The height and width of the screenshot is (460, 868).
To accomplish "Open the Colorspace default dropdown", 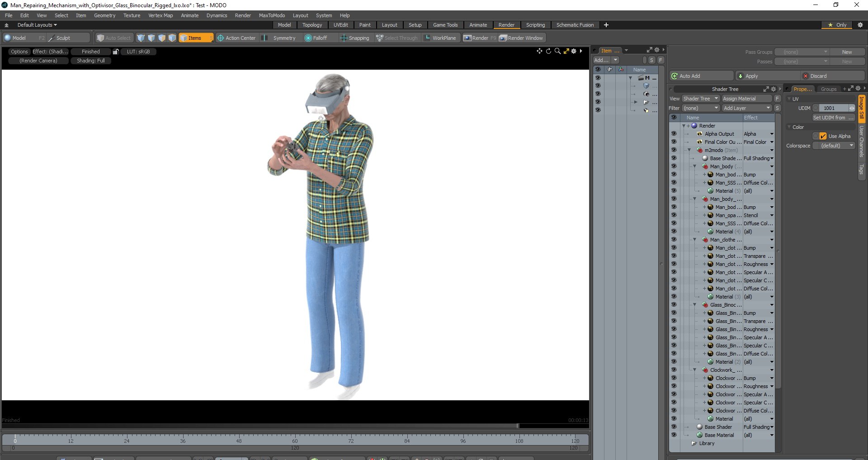I will pos(834,146).
